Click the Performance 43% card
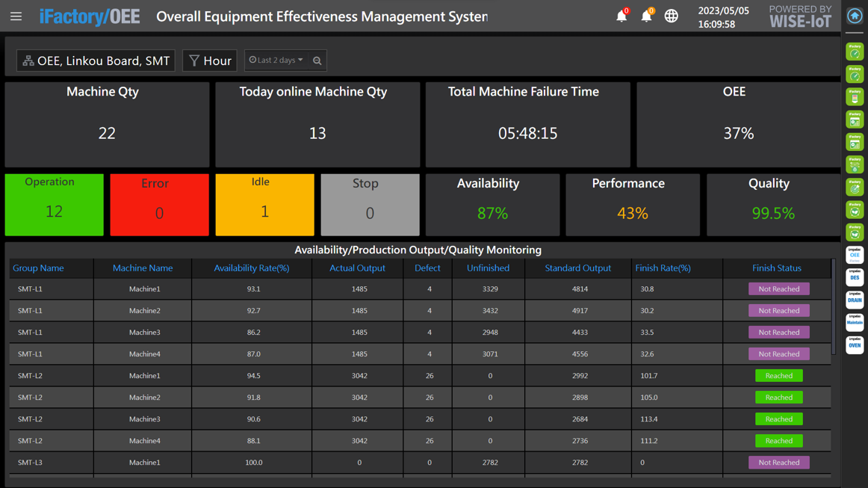 (633, 205)
